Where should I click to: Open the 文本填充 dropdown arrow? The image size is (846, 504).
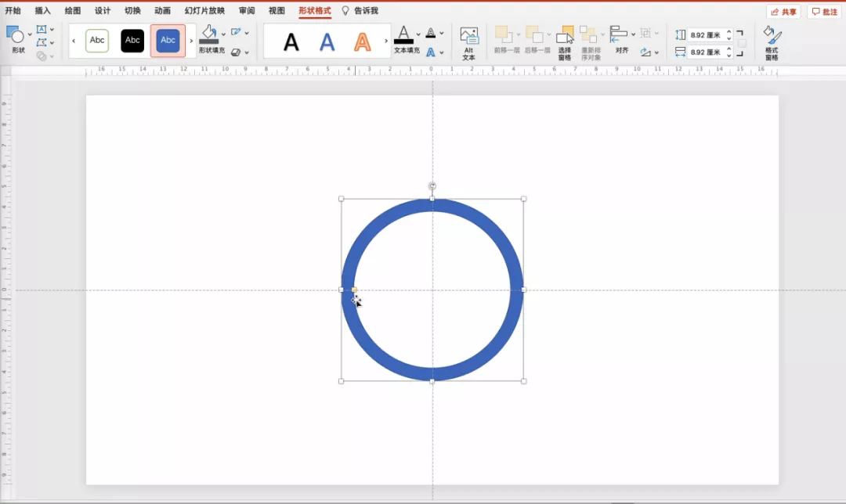tap(418, 34)
